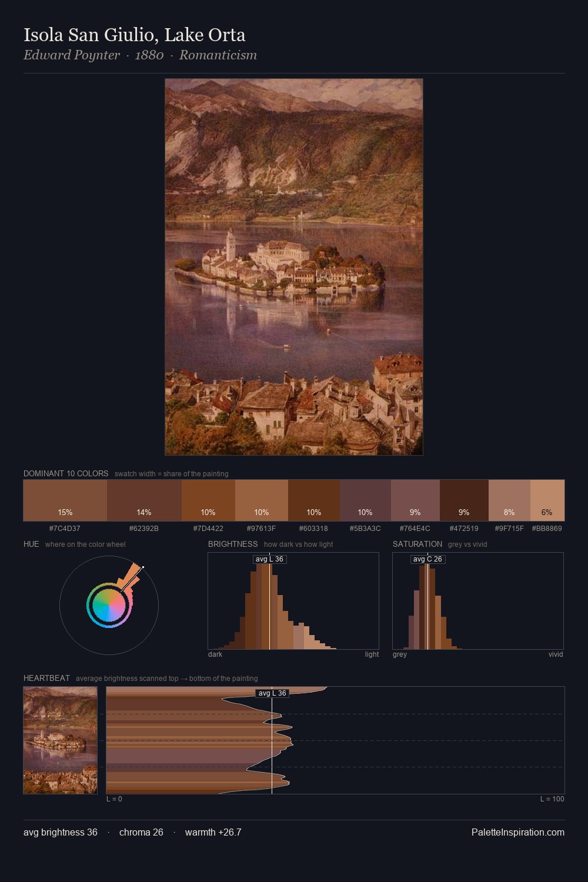Click 'where on the color wheel' caption
The image size is (588, 882).
[x=85, y=544]
